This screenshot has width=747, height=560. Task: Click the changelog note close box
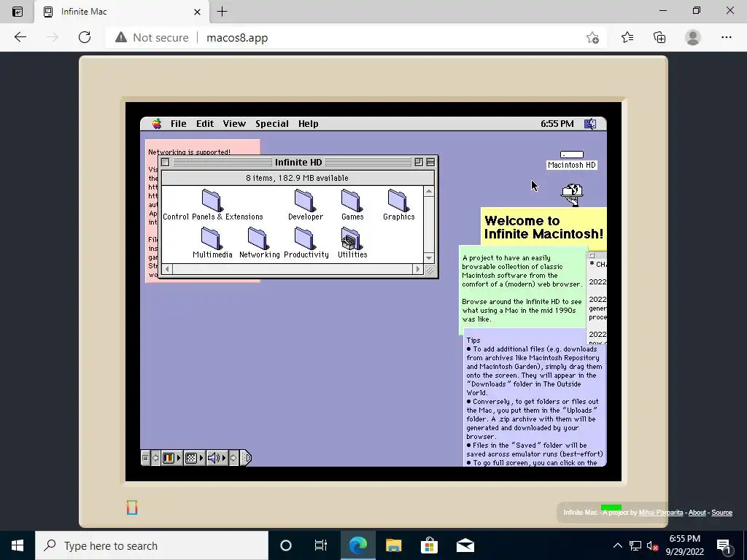pos(592,256)
